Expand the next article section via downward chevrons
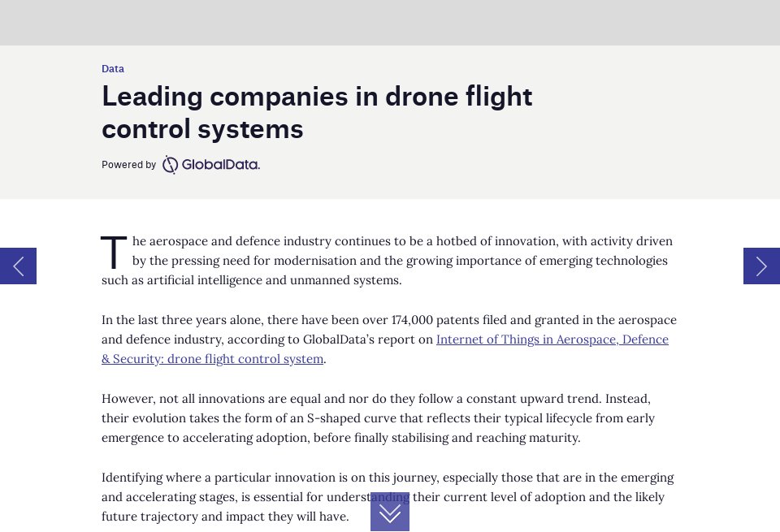The height and width of the screenshot is (532, 780). tap(390, 513)
